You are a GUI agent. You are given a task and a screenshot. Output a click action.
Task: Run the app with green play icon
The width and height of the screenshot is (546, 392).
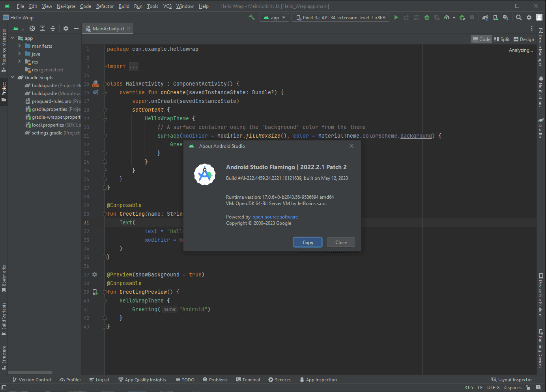[x=396, y=17]
